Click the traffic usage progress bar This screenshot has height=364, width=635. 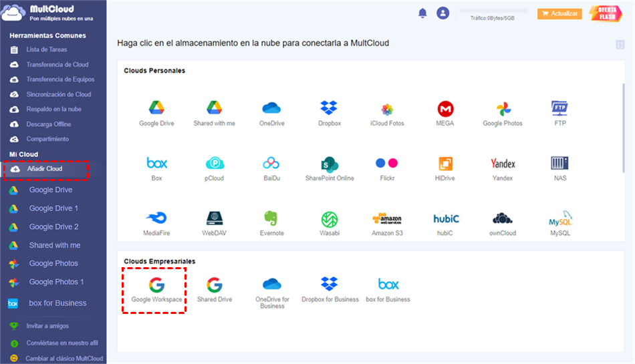point(494,11)
